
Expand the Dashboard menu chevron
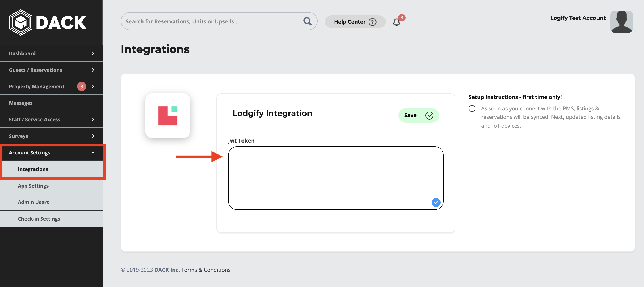(x=93, y=53)
